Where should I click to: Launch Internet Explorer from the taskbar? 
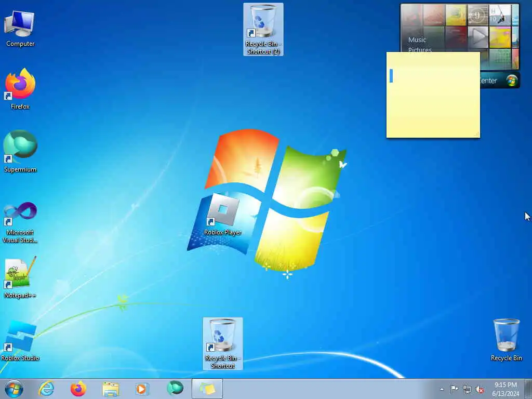pyautogui.click(x=46, y=389)
